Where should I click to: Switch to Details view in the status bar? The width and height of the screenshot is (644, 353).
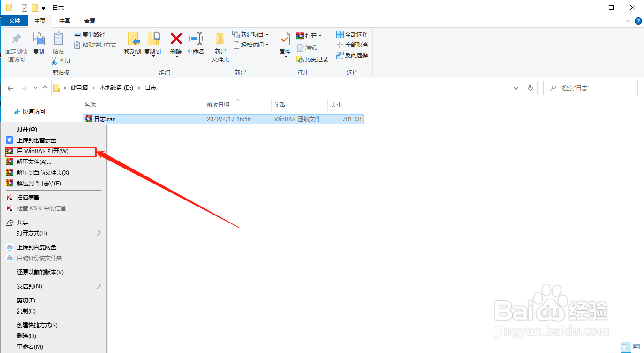627,347
